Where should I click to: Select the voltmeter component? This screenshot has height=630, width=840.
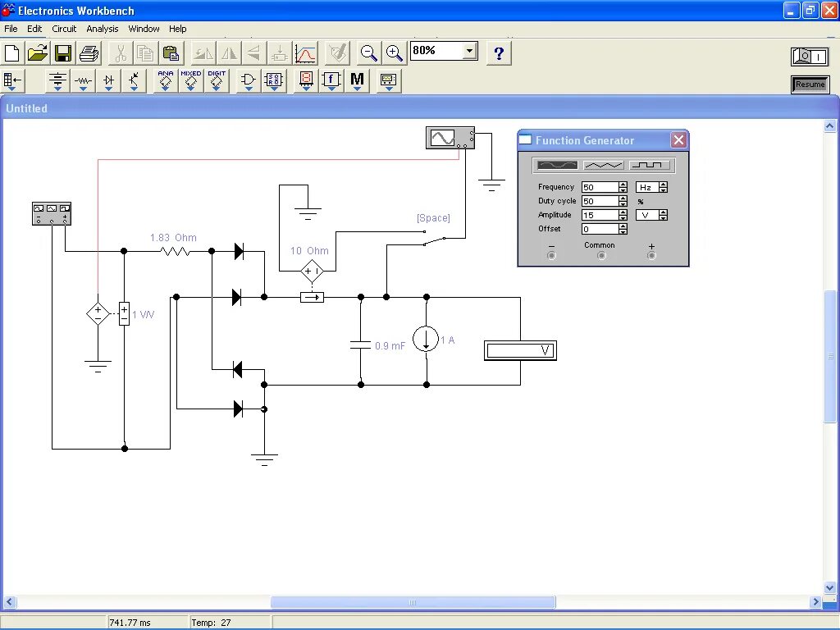[x=520, y=350]
